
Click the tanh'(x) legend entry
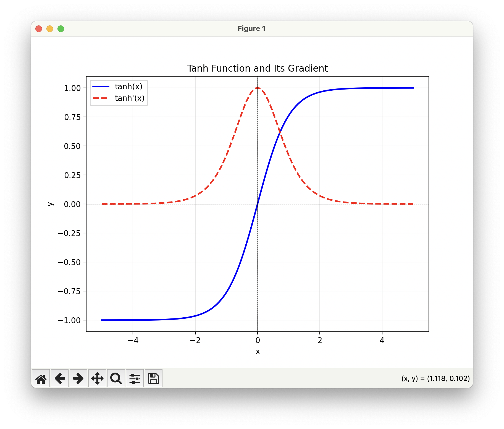click(130, 98)
